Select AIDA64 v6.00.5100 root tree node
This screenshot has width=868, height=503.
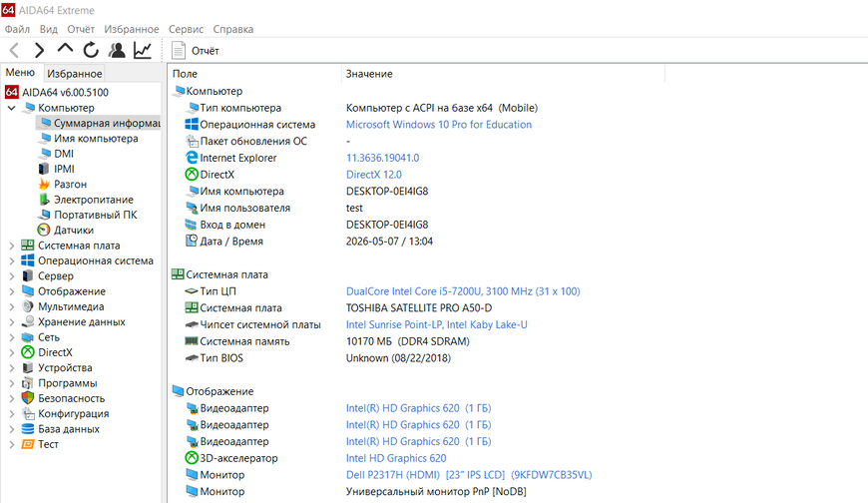coord(65,92)
